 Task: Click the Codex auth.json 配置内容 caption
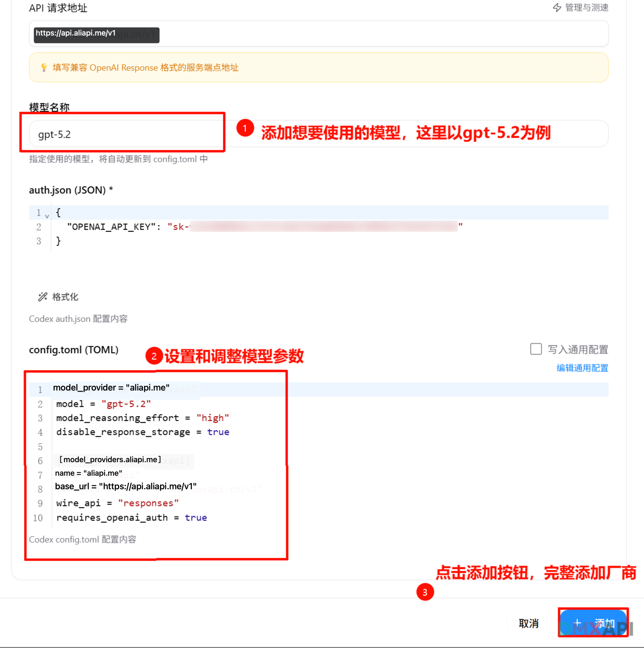pyautogui.click(x=78, y=319)
